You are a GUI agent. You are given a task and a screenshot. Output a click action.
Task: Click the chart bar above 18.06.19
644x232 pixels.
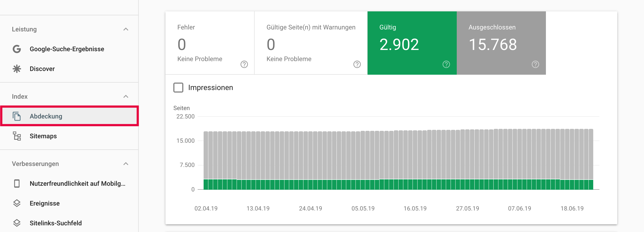click(572, 160)
